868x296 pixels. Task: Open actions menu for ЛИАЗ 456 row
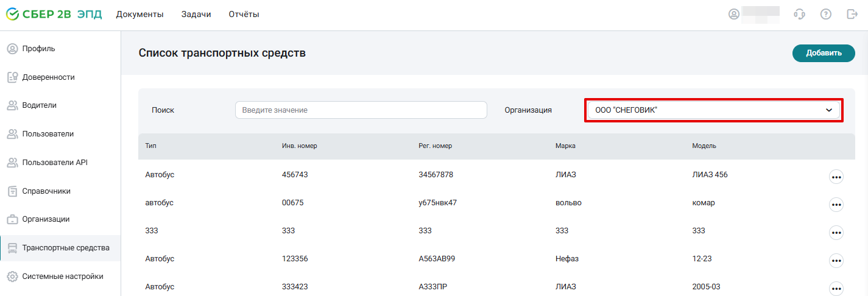(x=836, y=177)
